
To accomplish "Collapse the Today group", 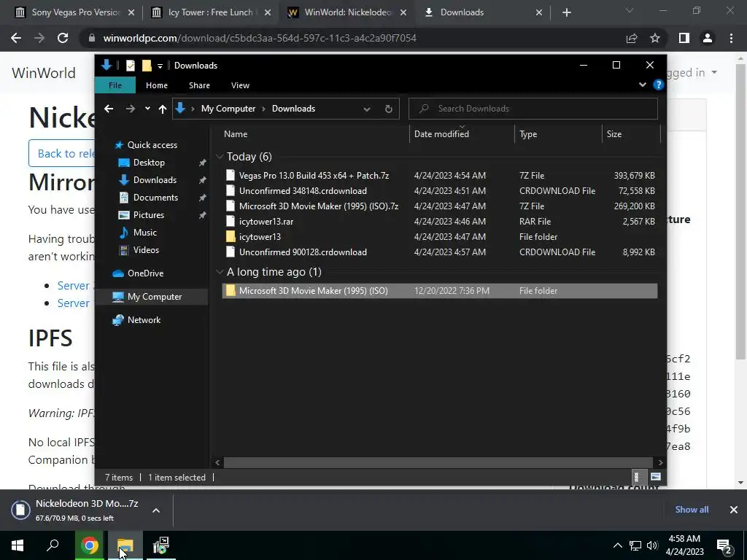I will 220,157.
